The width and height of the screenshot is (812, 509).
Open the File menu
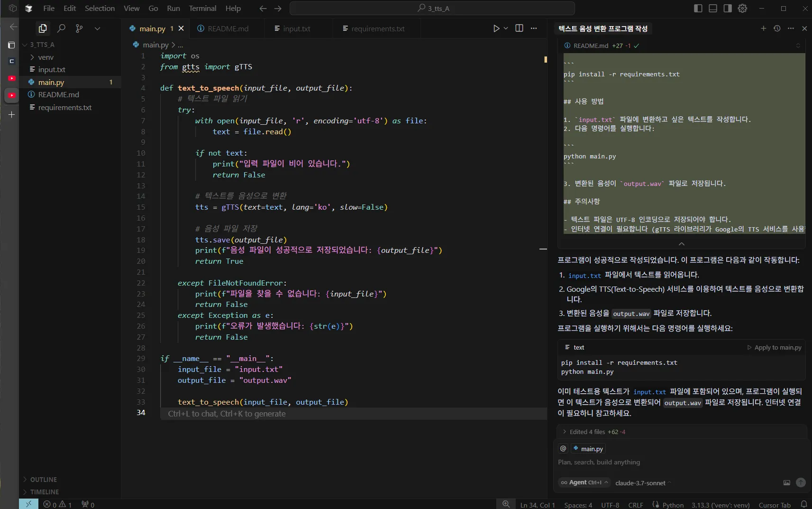(48, 9)
